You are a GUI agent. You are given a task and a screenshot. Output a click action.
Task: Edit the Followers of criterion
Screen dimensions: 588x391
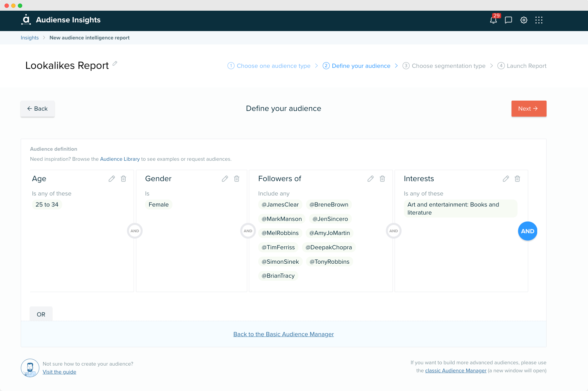(371, 179)
